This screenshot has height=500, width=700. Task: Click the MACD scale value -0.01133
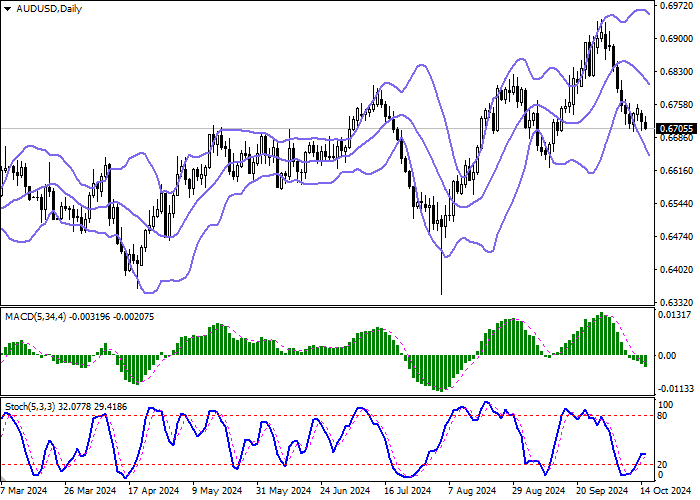tap(675, 389)
